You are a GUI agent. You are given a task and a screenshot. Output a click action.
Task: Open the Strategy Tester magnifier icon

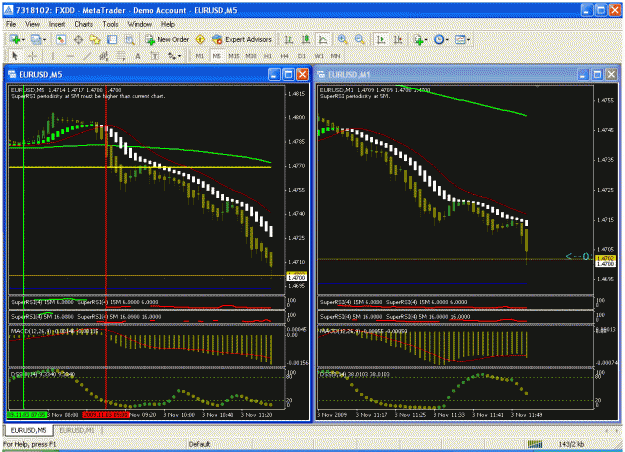point(130,39)
